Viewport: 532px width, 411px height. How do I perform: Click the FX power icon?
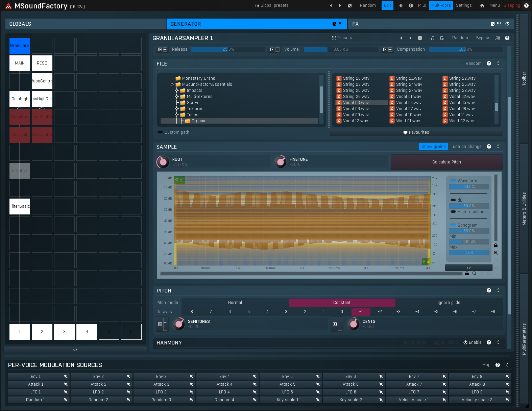507,24
